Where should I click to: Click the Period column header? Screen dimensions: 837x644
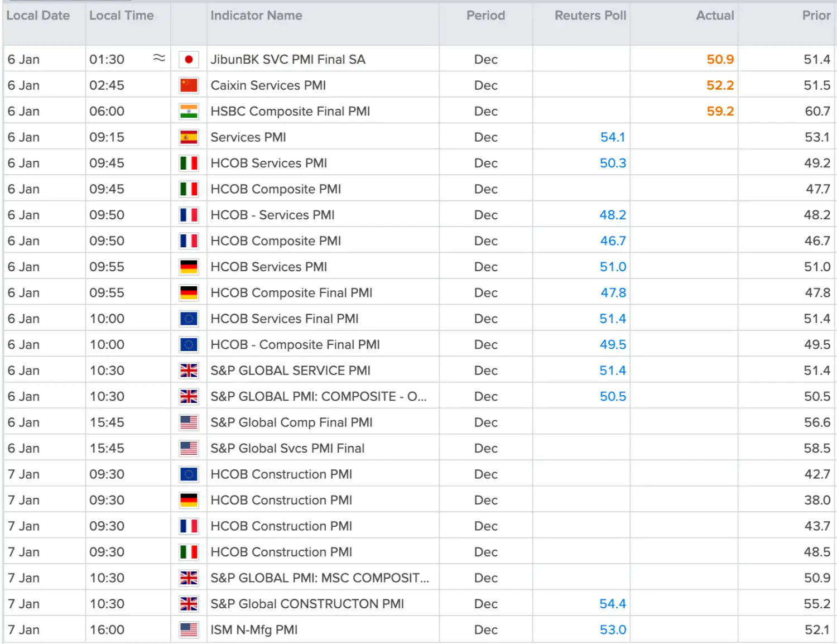click(485, 16)
